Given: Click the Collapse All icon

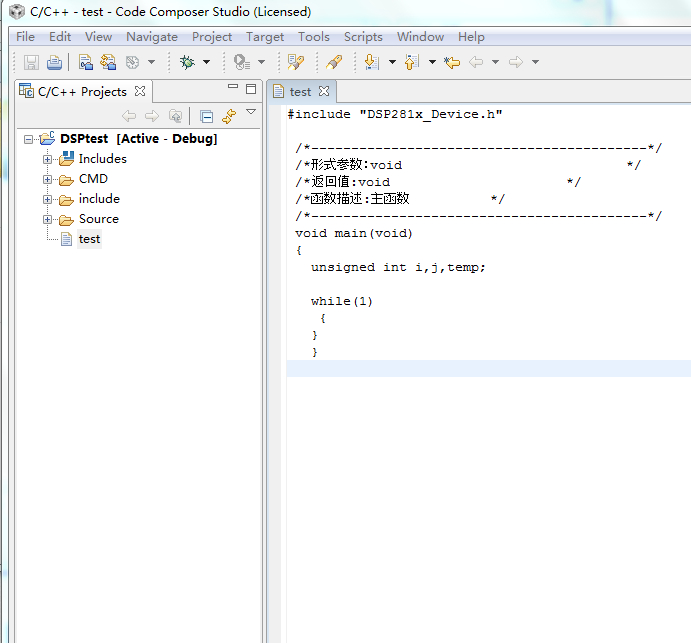Looking at the screenshot, I should [x=206, y=116].
